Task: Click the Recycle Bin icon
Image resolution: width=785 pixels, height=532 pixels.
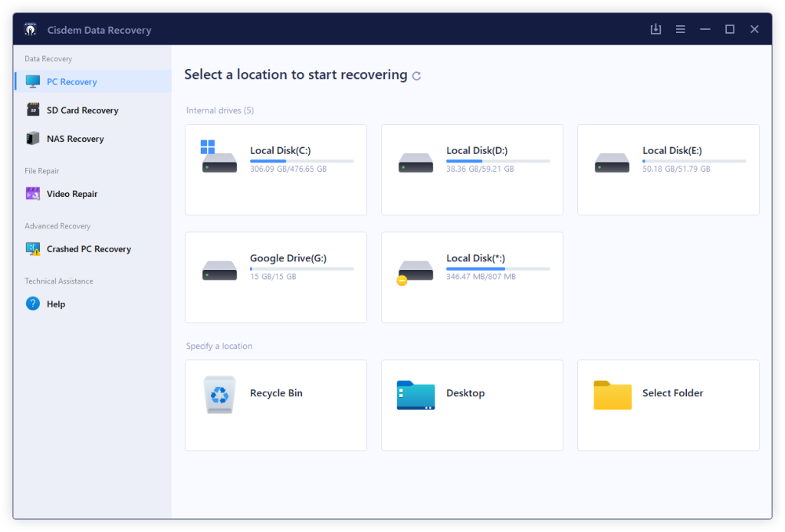Action: click(219, 394)
